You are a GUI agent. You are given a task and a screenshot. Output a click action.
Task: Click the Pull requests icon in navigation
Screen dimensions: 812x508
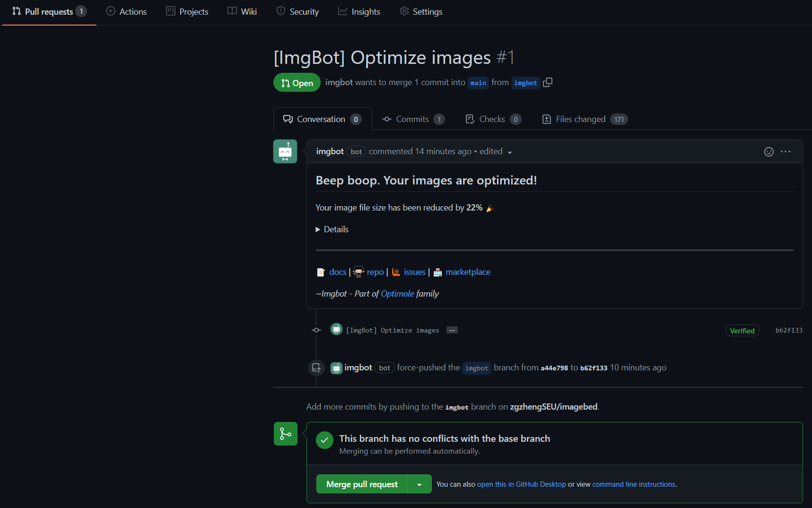tap(17, 11)
